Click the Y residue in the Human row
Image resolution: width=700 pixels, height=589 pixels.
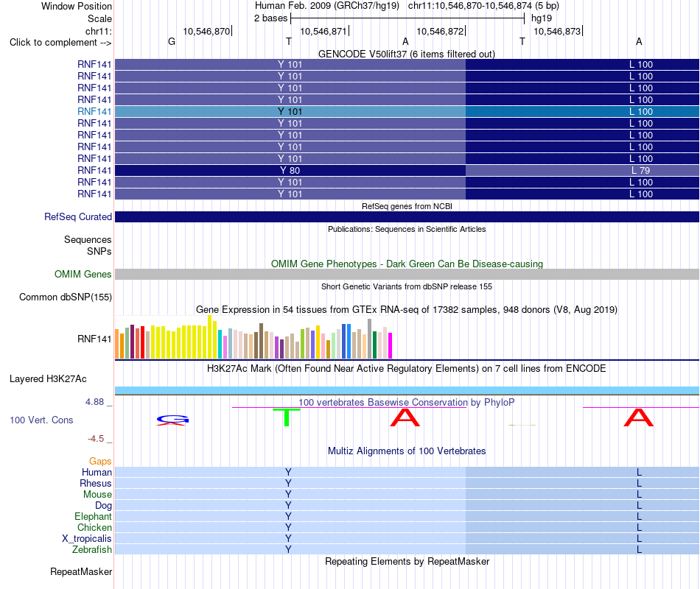[x=288, y=472]
